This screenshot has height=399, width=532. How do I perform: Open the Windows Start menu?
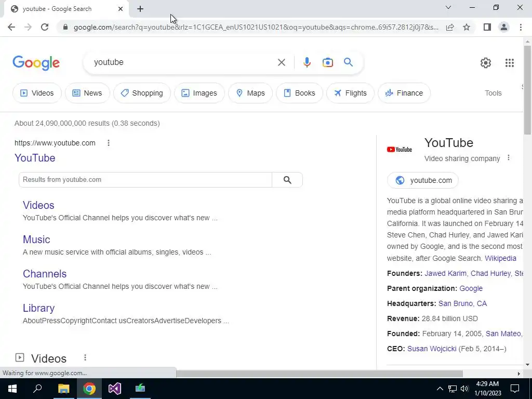pyautogui.click(x=12, y=389)
